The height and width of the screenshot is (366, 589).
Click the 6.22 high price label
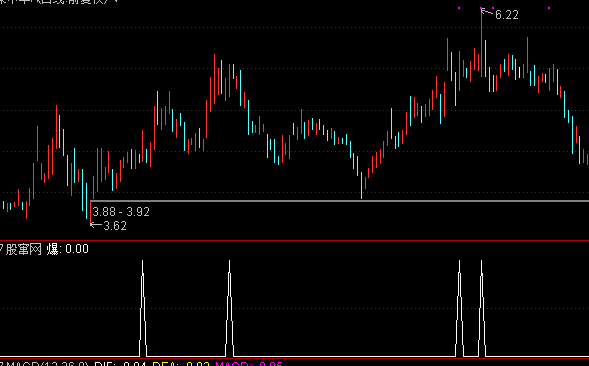507,15
